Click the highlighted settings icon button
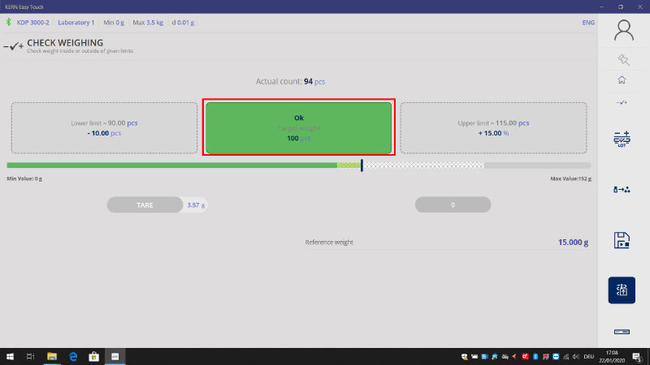Viewport: 650px width, 365px height. pyautogui.click(x=621, y=290)
